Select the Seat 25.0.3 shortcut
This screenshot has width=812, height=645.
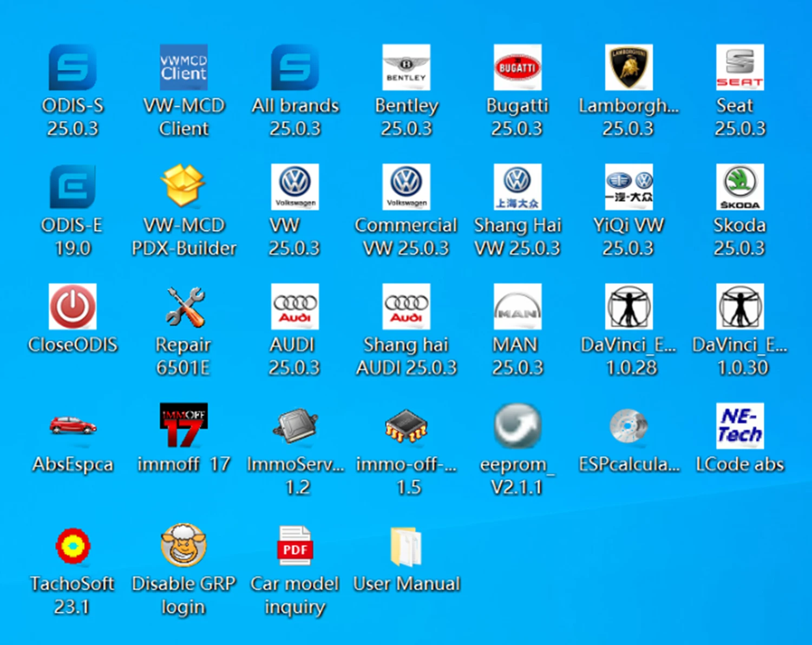tap(740, 67)
